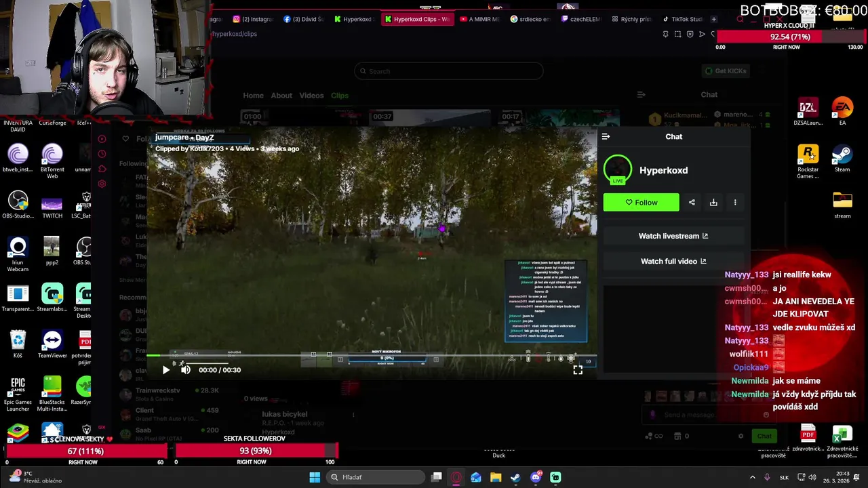Open the Videos channel tab
Screen dimensions: 868x488
[311, 96]
